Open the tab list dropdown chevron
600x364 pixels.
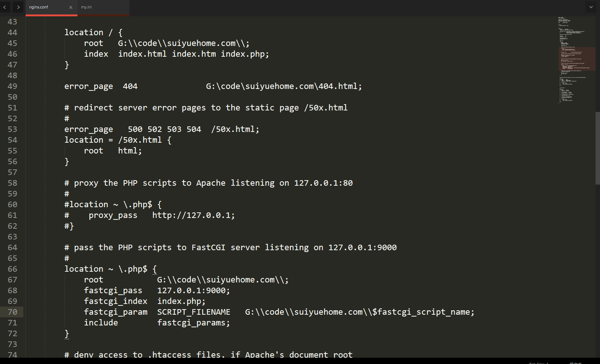click(591, 7)
